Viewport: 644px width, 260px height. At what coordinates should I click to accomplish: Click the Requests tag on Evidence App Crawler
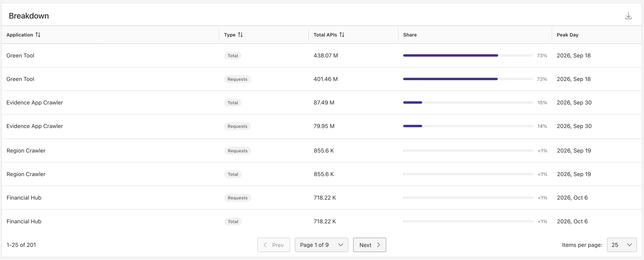pyautogui.click(x=237, y=126)
